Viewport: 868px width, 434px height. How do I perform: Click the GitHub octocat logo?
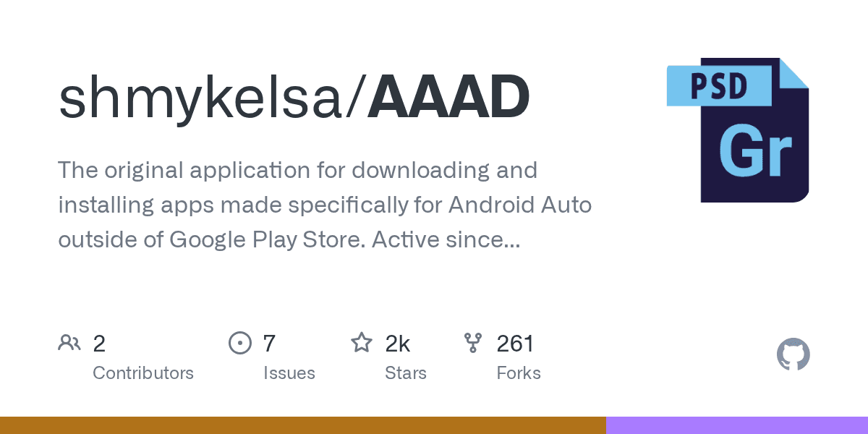click(x=793, y=355)
